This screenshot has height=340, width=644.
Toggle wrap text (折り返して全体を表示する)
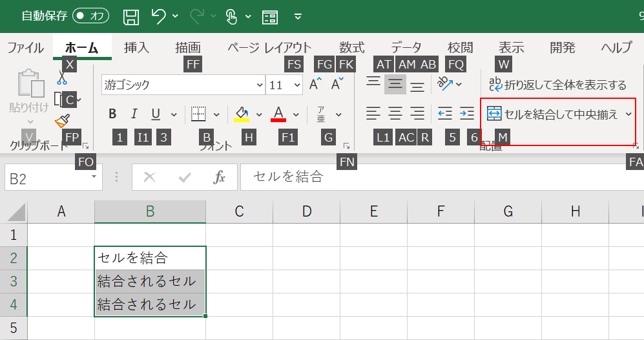click(x=557, y=85)
